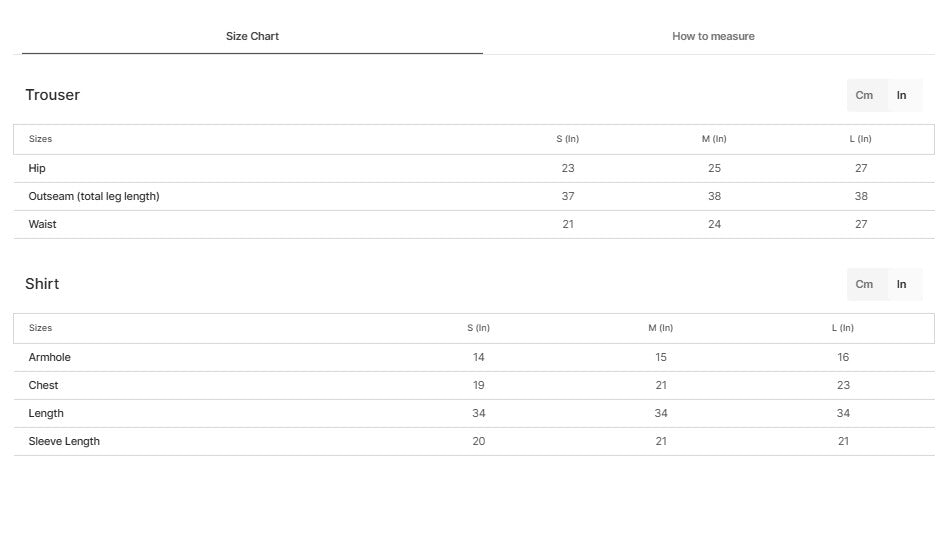Select the Chest row label
Screen dimensions: 946x541
pyautogui.click(x=43, y=385)
